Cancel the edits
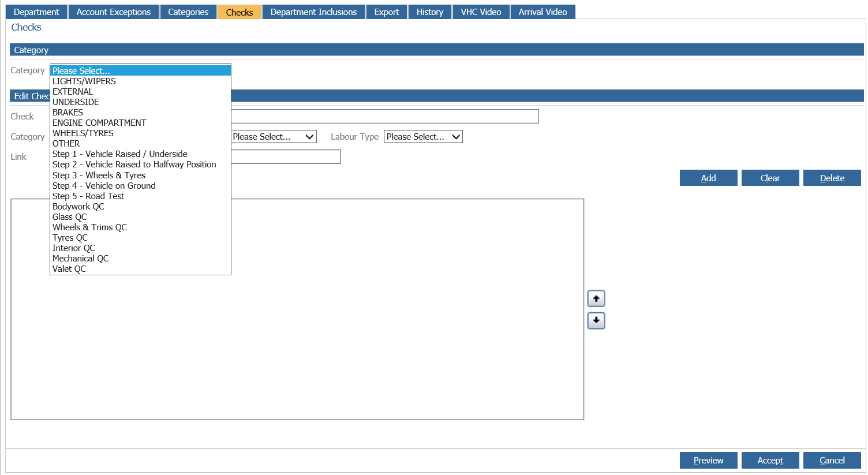Screen dimensions: 868x475 832,460
